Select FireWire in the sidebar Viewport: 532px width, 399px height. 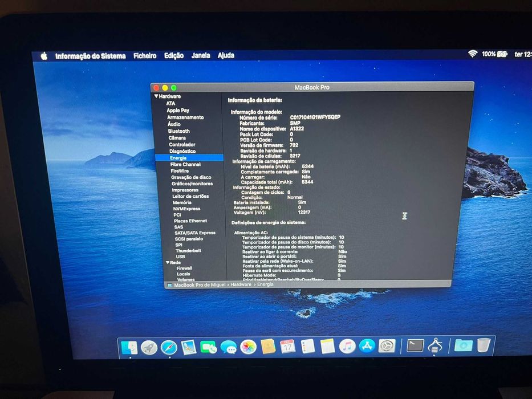click(x=180, y=171)
